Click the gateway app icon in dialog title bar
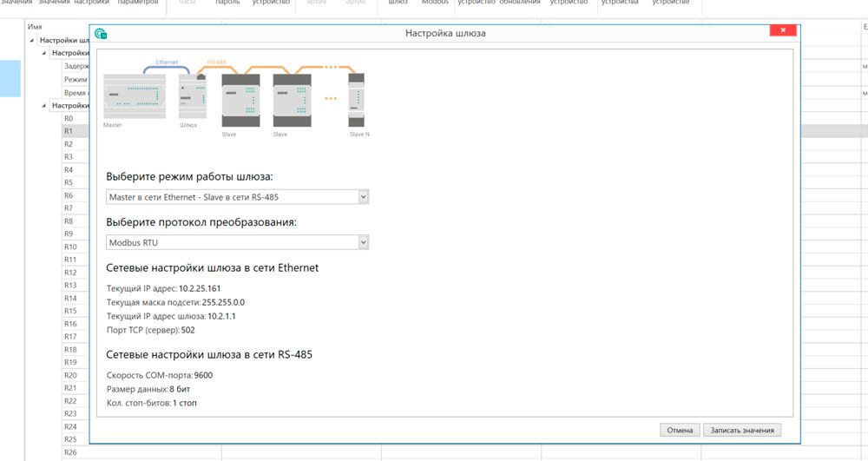The width and height of the screenshot is (868, 461). click(101, 34)
